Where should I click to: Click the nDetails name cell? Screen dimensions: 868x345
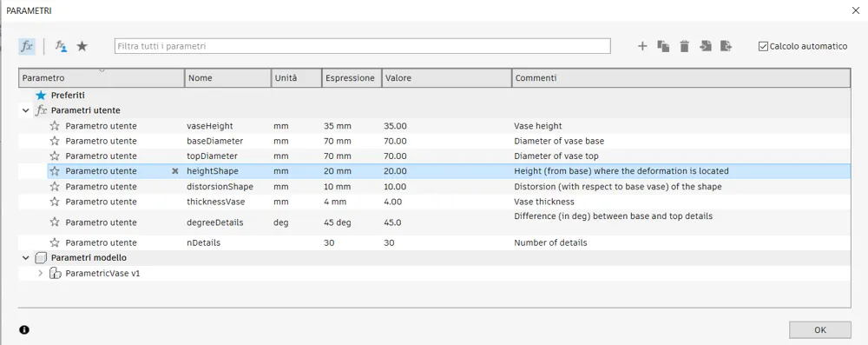[204, 242]
